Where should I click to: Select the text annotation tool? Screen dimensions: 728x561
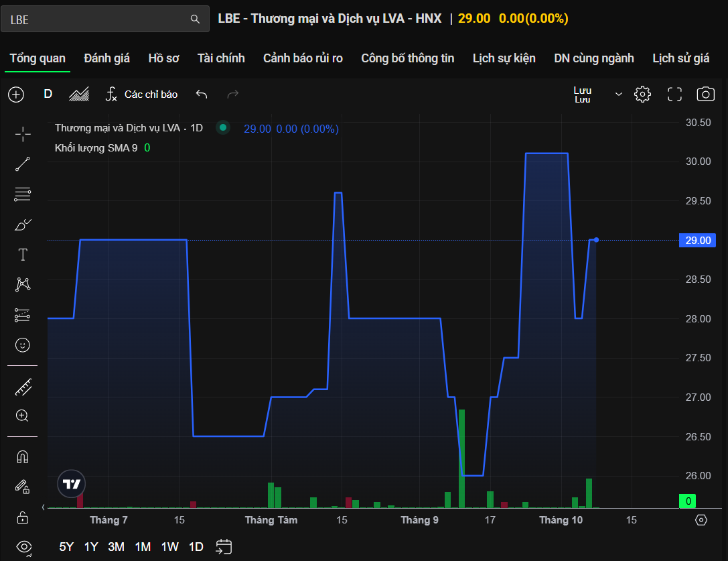point(23,255)
